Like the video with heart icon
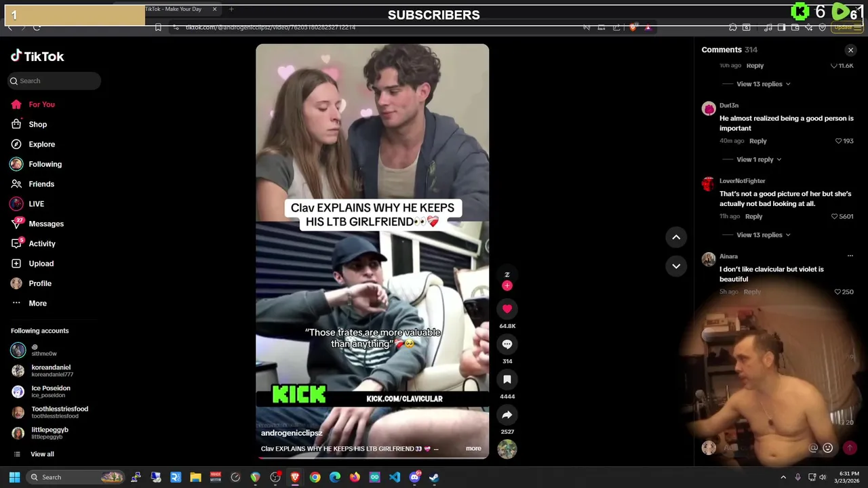The image size is (868, 488). point(507,308)
